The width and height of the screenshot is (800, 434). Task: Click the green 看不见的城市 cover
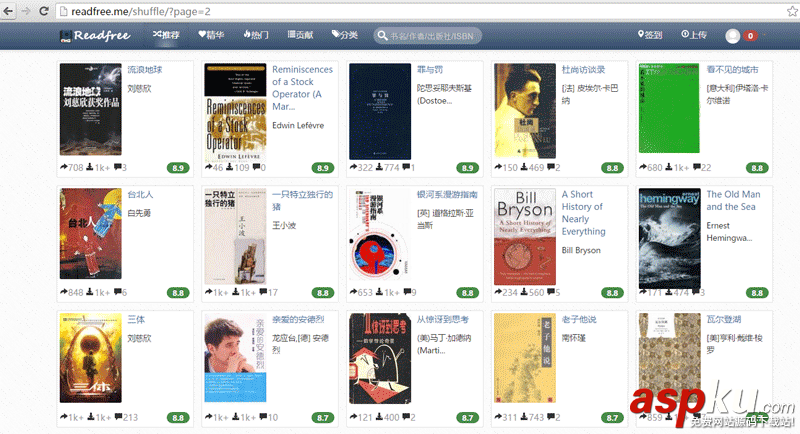tap(669, 108)
